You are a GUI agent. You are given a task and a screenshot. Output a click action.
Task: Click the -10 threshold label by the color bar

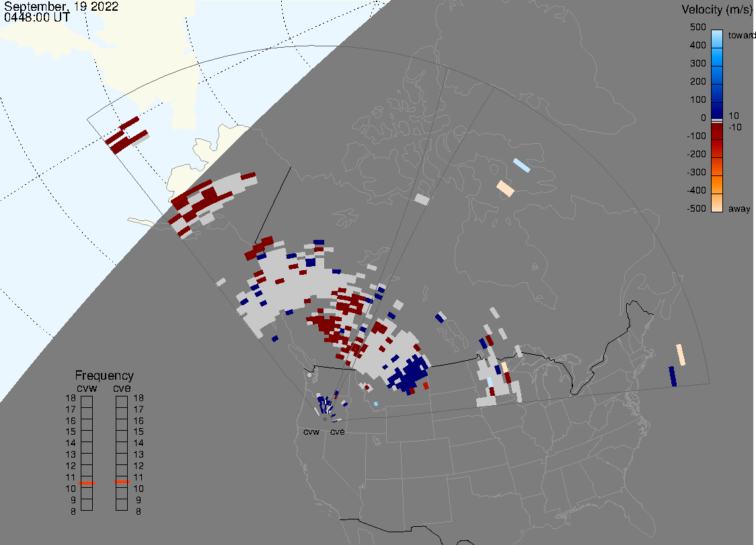734,127
